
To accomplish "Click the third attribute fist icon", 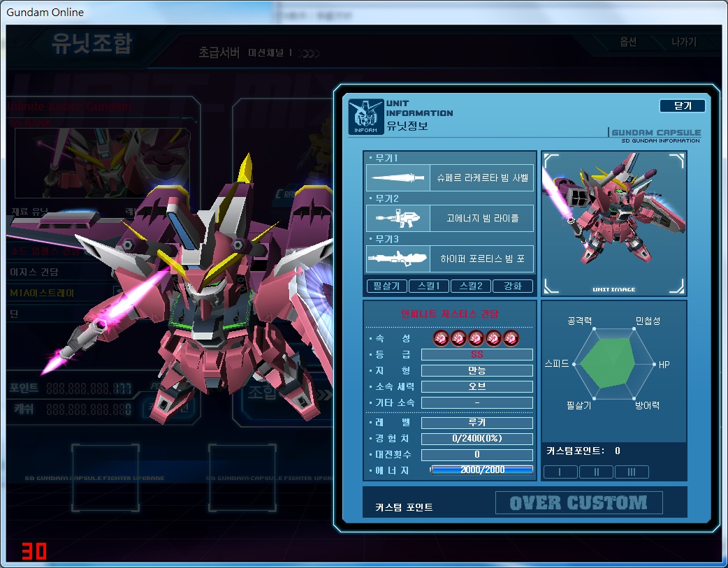I will click(476, 338).
